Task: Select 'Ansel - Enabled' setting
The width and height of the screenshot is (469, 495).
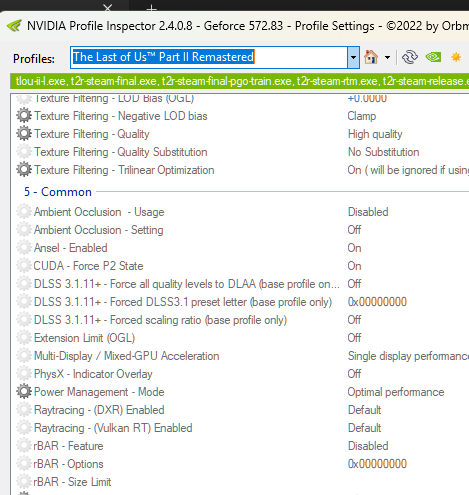Action: [x=71, y=248]
